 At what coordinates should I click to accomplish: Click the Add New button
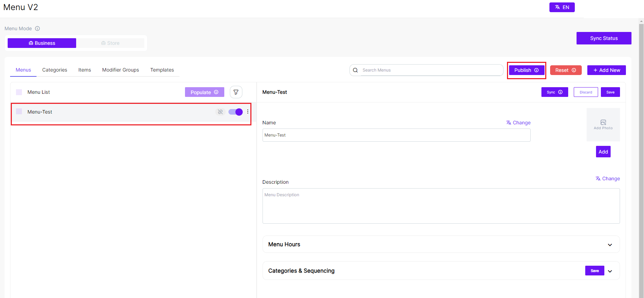(x=606, y=70)
